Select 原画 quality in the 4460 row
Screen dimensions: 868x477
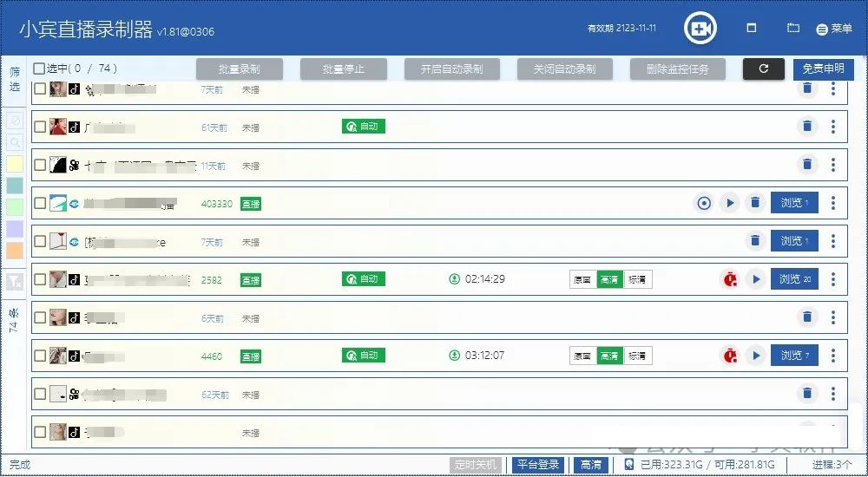coord(583,356)
